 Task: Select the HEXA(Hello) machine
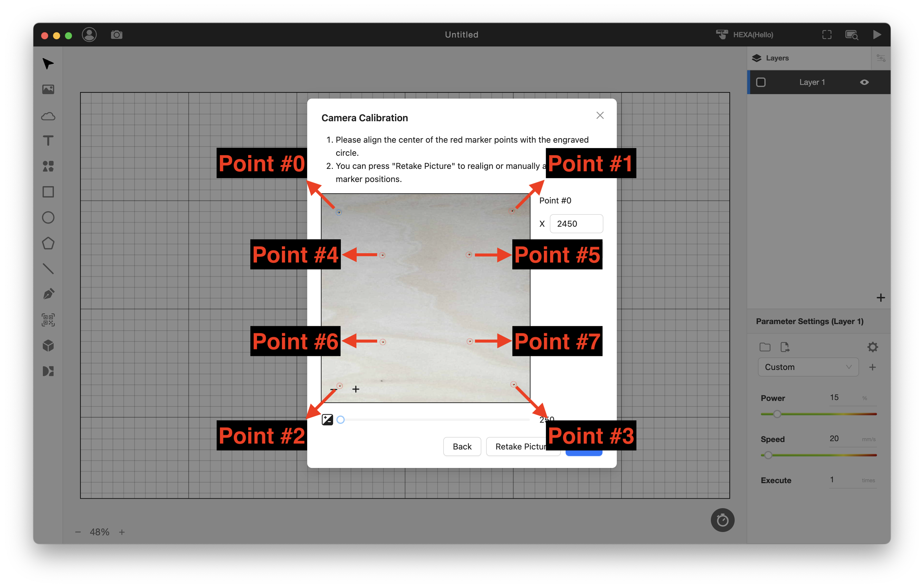[x=745, y=35]
